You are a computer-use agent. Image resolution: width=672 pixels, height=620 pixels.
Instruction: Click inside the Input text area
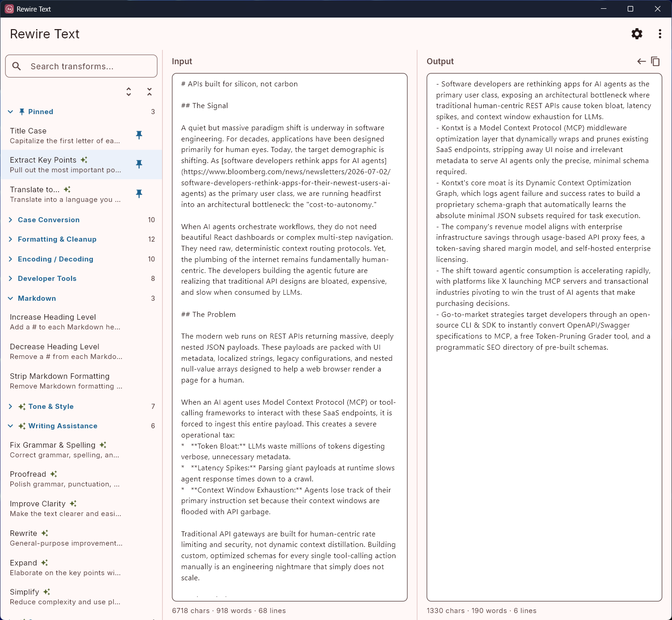click(x=290, y=337)
